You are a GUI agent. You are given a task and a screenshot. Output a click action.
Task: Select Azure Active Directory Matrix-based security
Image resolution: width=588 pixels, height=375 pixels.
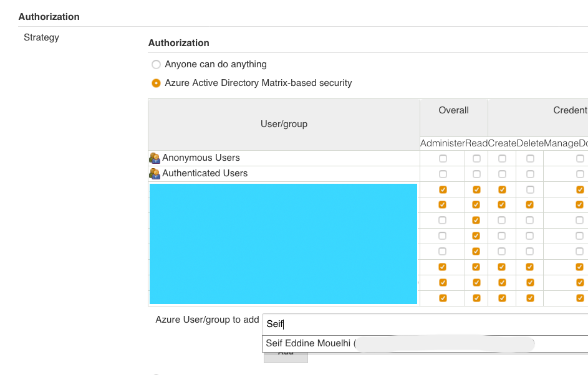(156, 82)
